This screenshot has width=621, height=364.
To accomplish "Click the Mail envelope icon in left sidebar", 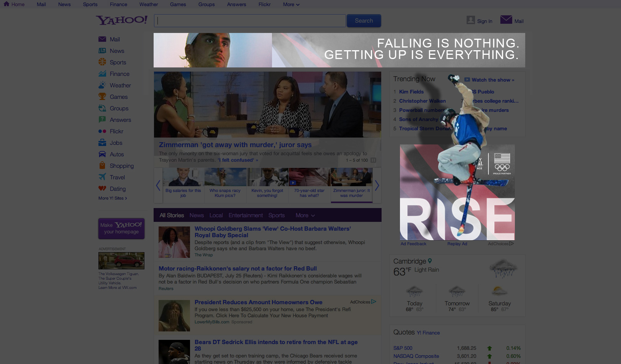I will point(102,39).
